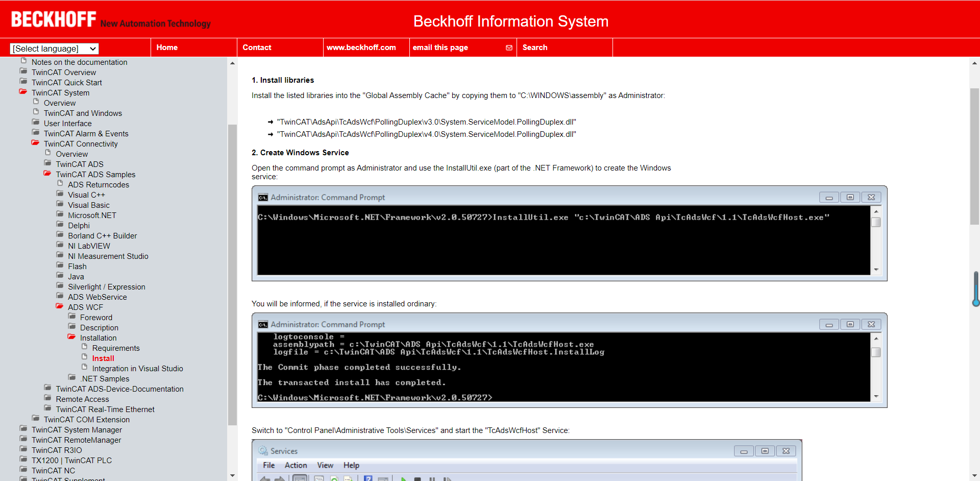The image size is (980, 481).
Task: Click the NI Measurement Studio folder icon
Action: tap(60, 255)
